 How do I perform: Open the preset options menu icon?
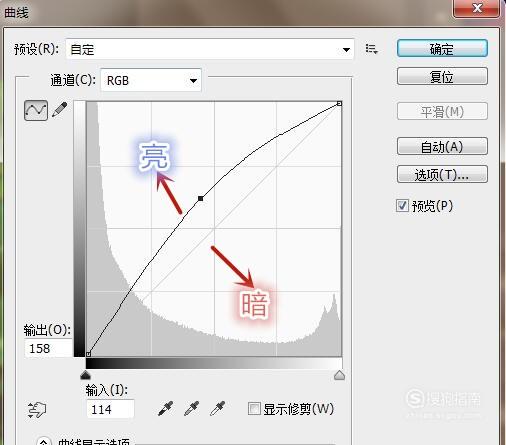[x=371, y=49]
